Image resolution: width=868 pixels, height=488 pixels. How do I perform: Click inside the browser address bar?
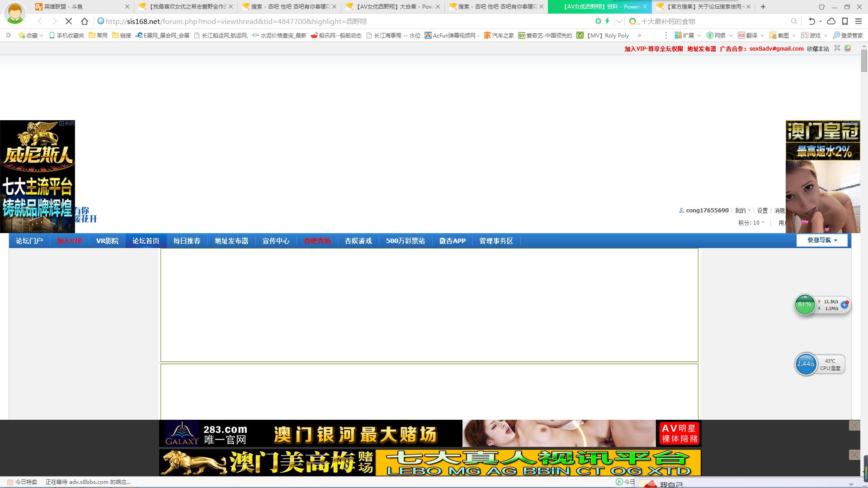[316, 21]
